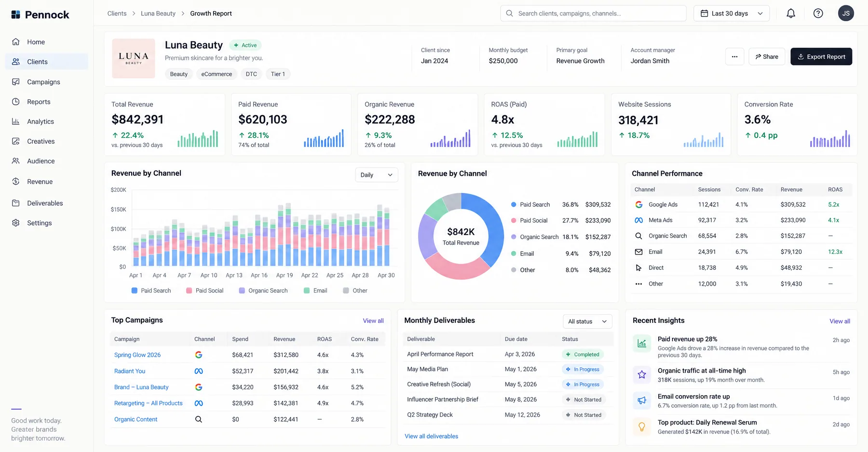Screen dimensions: 868x452
Task: Click the Organic Search magnifier icon in Channel Performance
Action: [639, 236]
